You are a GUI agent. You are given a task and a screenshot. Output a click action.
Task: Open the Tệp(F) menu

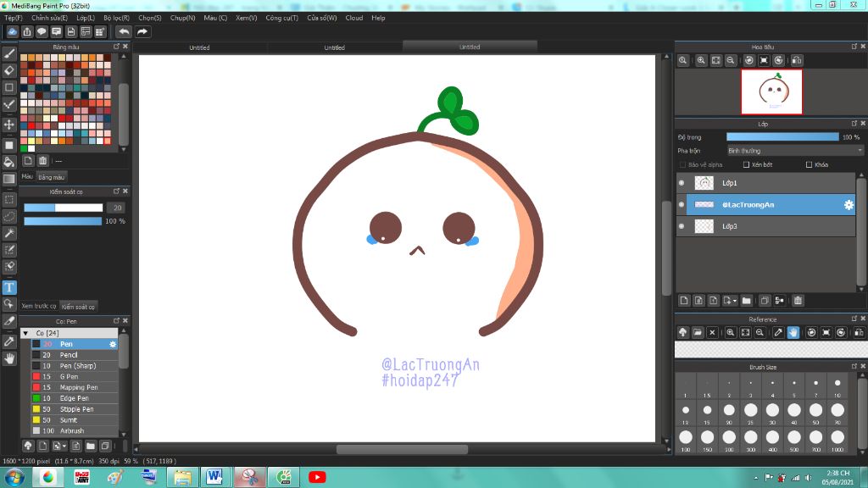tap(14, 18)
